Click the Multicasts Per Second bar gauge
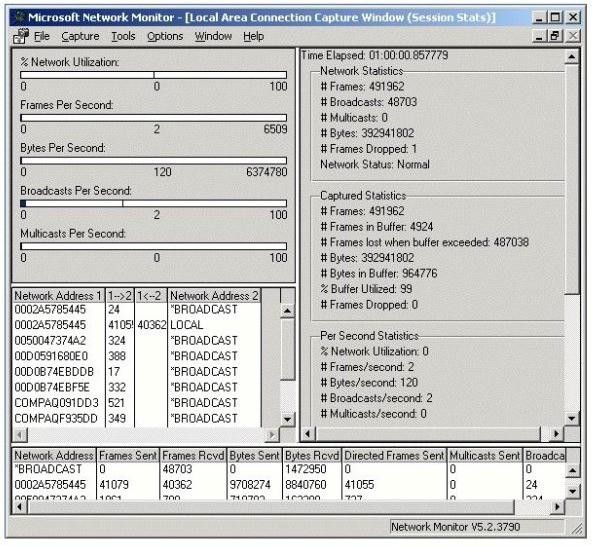592x546 pixels. pyautogui.click(x=153, y=246)
